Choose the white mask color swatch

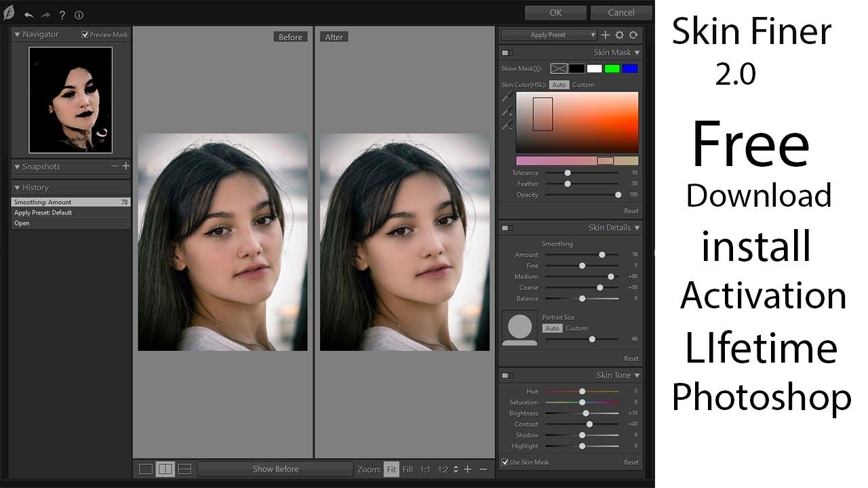[x=595, y=68]
